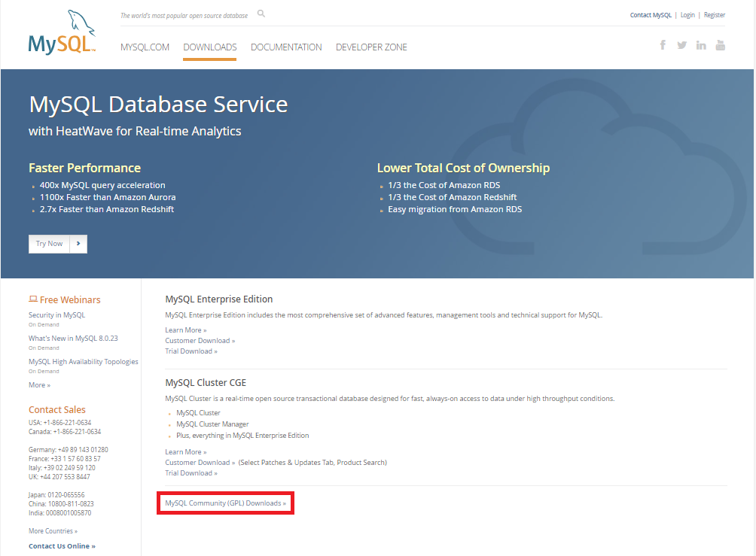The image size is (756, 556).
Task: Open the Contact Sales heading
Action: click(57, 409)
